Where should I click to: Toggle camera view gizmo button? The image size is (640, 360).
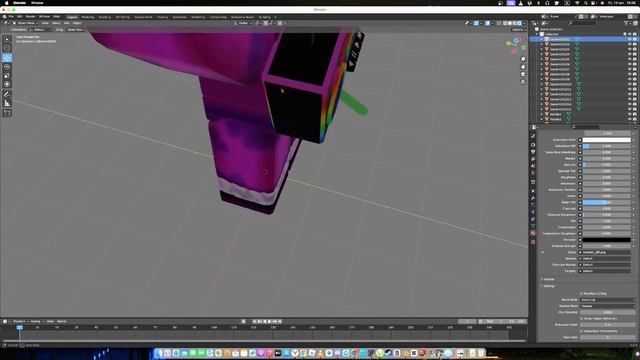coord(523,74)
